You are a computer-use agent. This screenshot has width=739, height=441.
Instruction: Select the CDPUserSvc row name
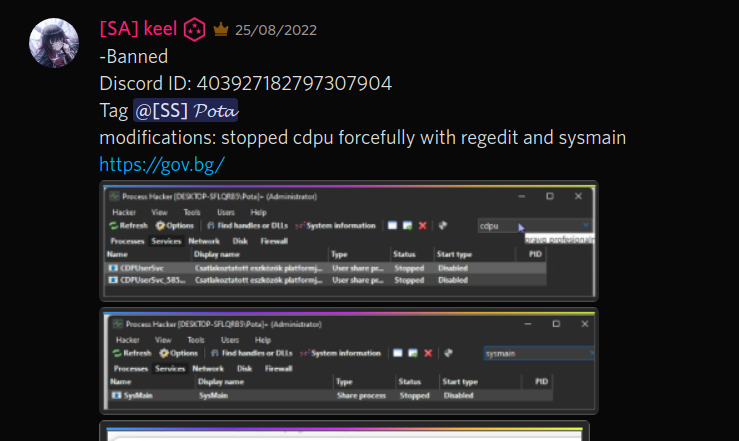pos(142,268)
